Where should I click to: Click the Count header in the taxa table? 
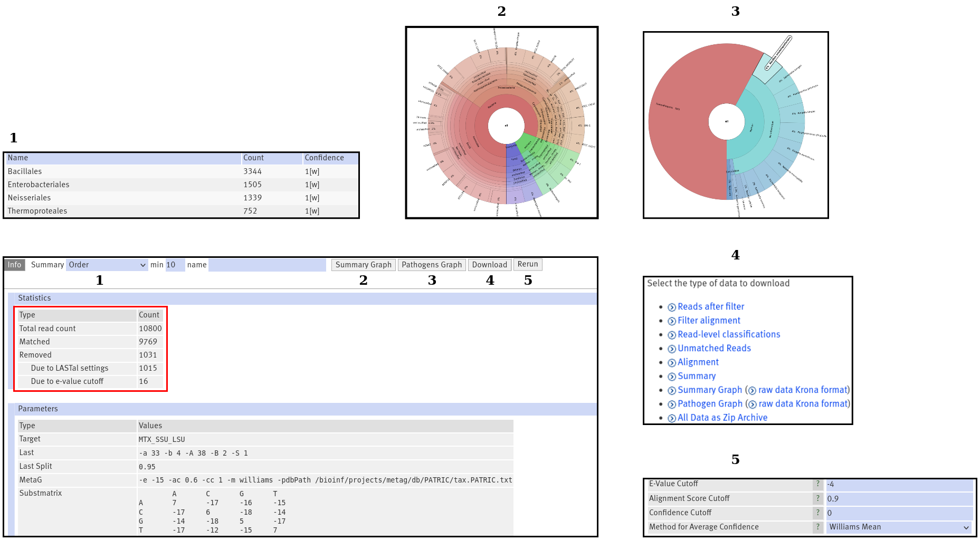[x=272, y=158]
